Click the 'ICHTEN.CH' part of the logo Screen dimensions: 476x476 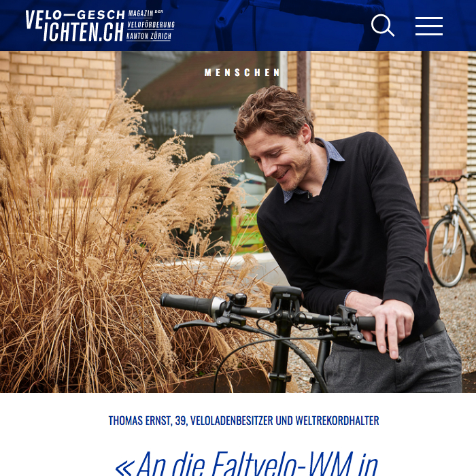84,32
